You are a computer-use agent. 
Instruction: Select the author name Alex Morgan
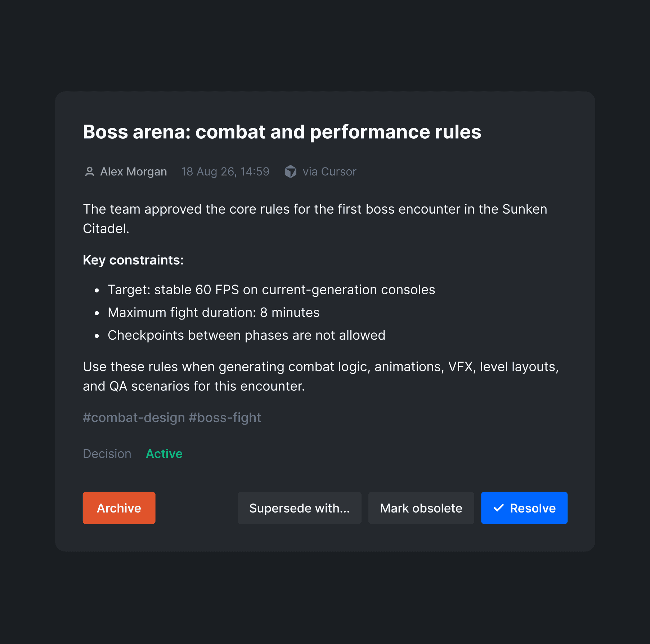[134, 172]
